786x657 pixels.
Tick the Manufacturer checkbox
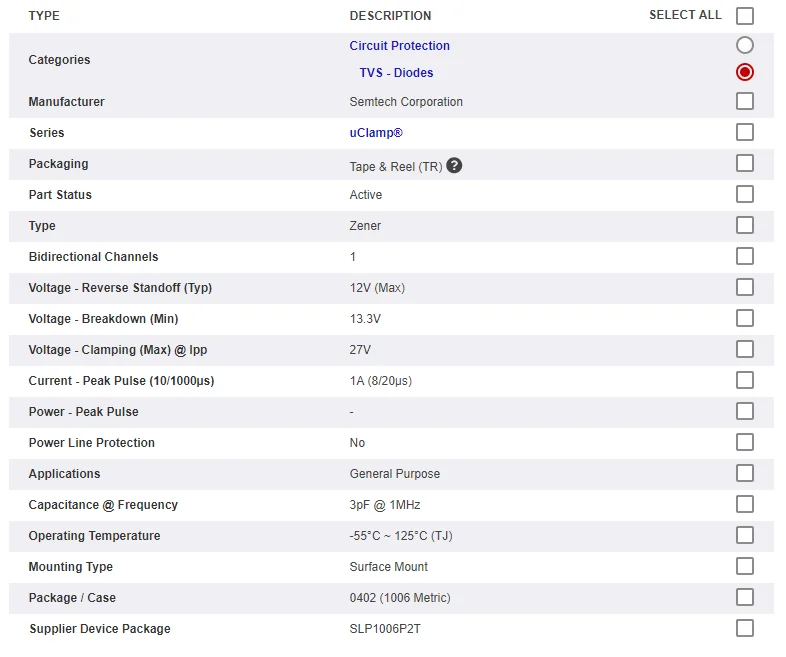click(744, 101)
